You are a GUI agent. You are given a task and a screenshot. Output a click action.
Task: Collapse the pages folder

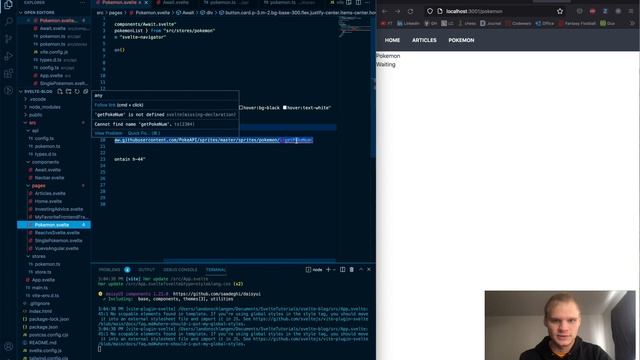28,186
